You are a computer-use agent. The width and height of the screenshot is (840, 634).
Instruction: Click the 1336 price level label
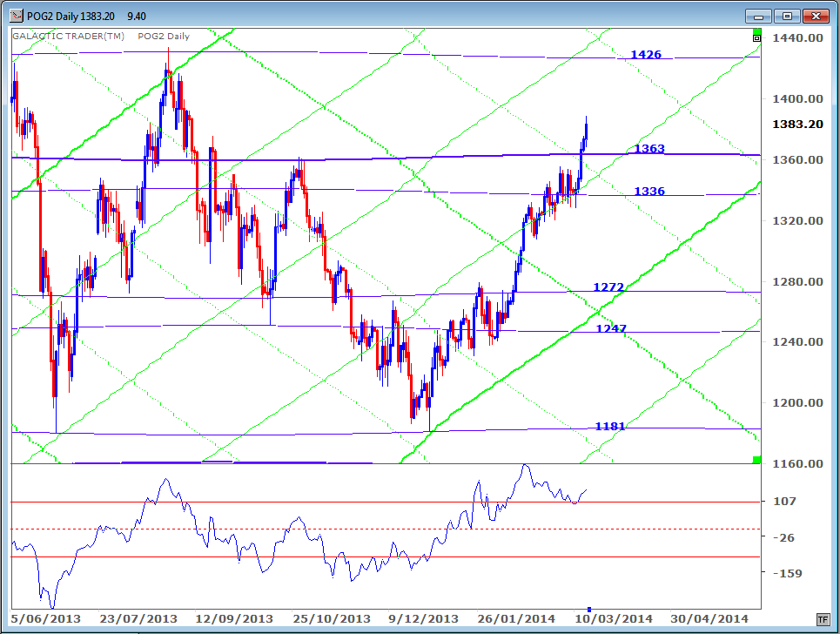[x=649, y=191]
